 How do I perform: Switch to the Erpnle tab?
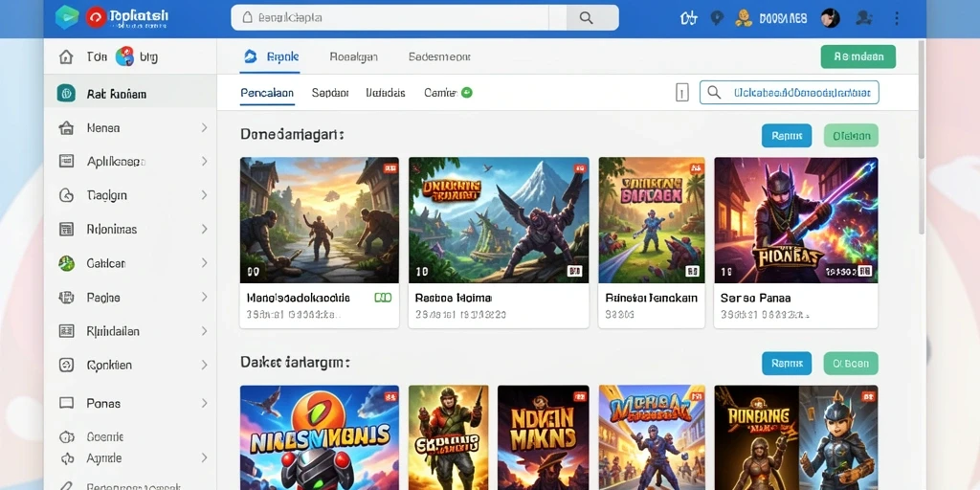click(271, 56)
